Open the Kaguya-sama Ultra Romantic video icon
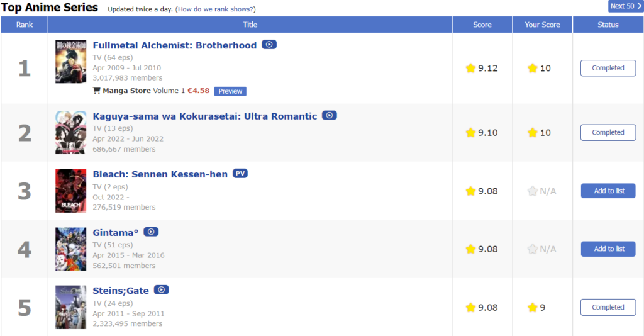This screenshot has width=644, height=336. pos(330,115)
